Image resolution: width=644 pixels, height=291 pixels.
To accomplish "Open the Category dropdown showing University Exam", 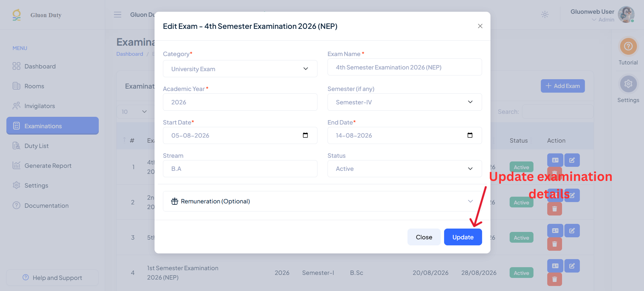I will (240, 69).
